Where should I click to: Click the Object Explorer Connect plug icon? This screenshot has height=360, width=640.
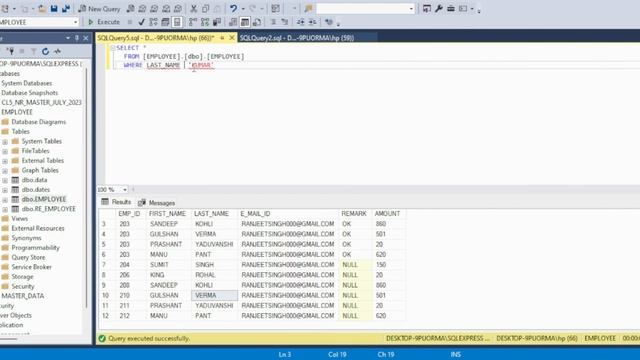(x=10, y=51)
